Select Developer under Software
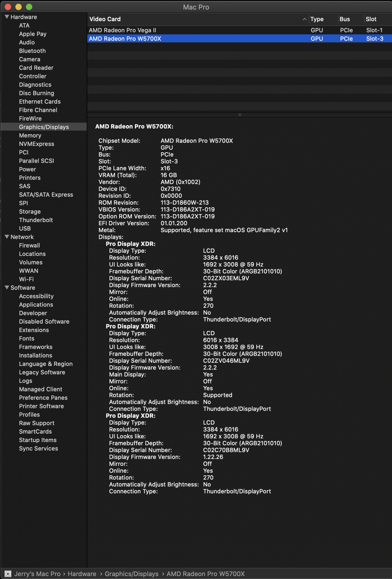 [33, 313]
